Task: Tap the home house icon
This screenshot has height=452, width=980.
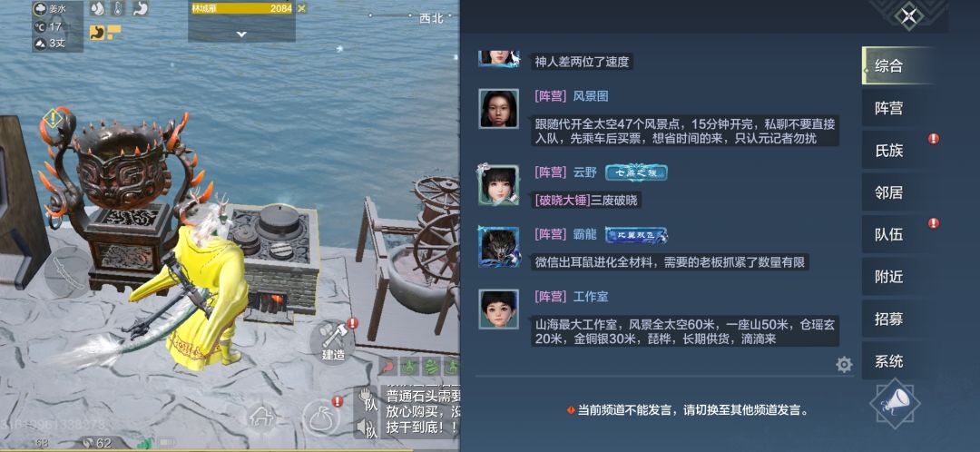Action: pos(260,417)
